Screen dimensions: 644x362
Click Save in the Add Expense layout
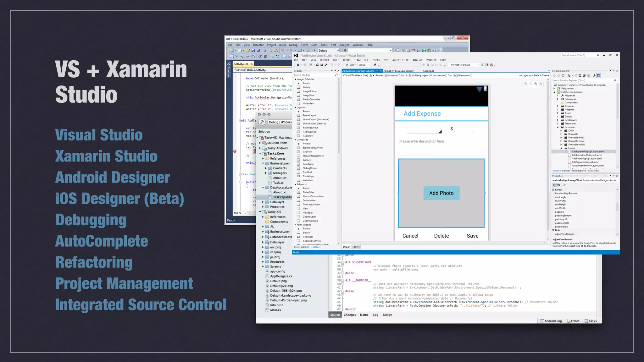tap(472, 236)
